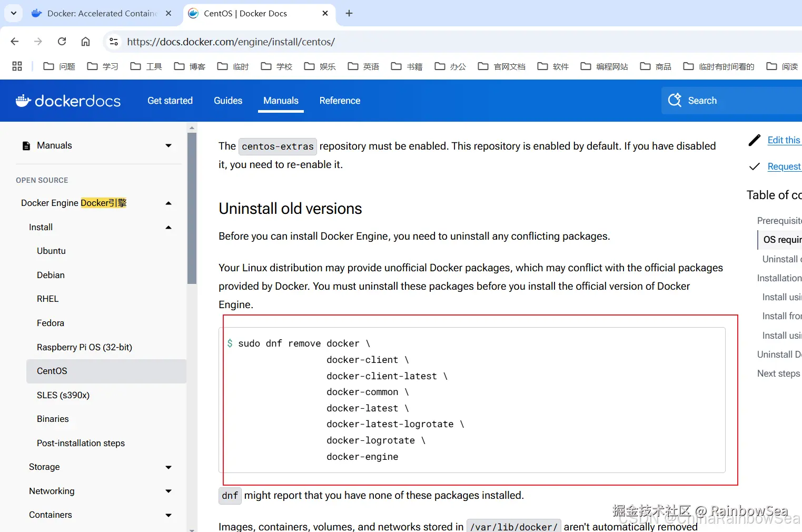Open a new browser tab
Viewport: 802px width, 532px height.
coord(349,13)
